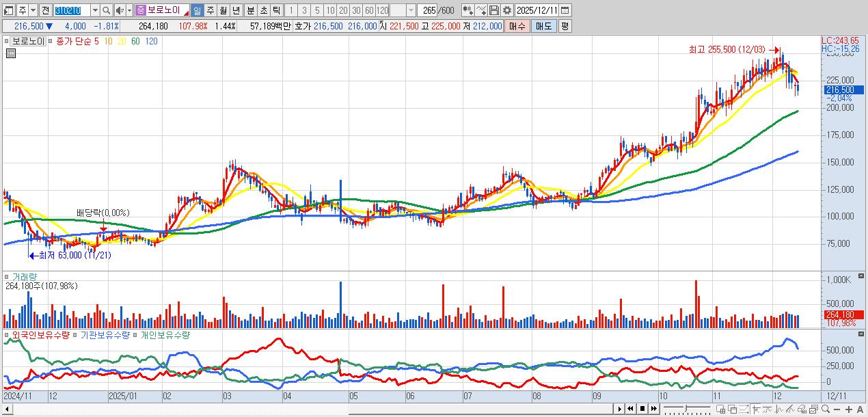Choose the 30 interval button
The width and height of the screenshot is (868, 417).
356,10
